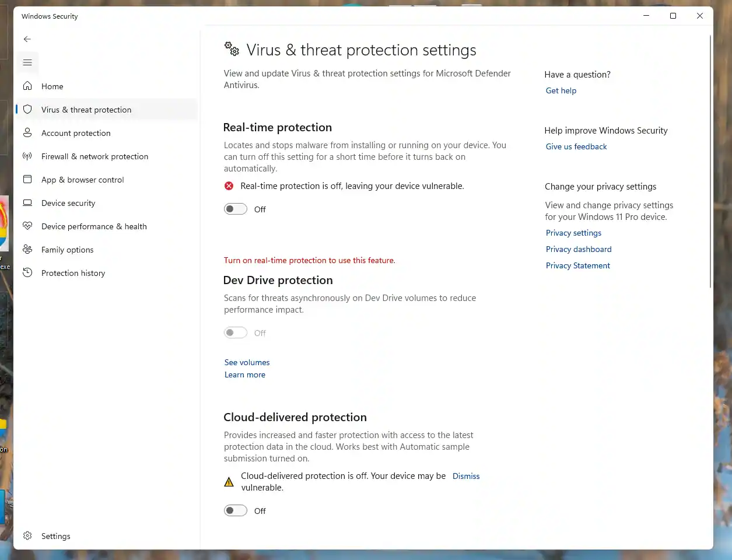
Task: Click the Family options icon
Action: pos(27,249)
